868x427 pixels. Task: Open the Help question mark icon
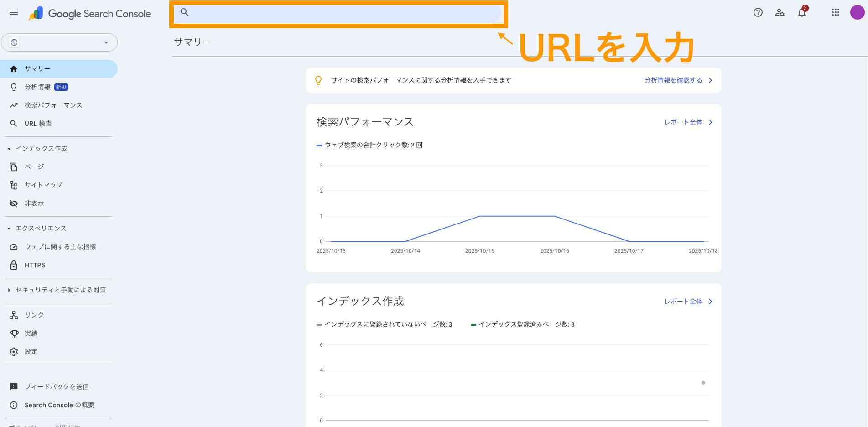coord(758,13)
